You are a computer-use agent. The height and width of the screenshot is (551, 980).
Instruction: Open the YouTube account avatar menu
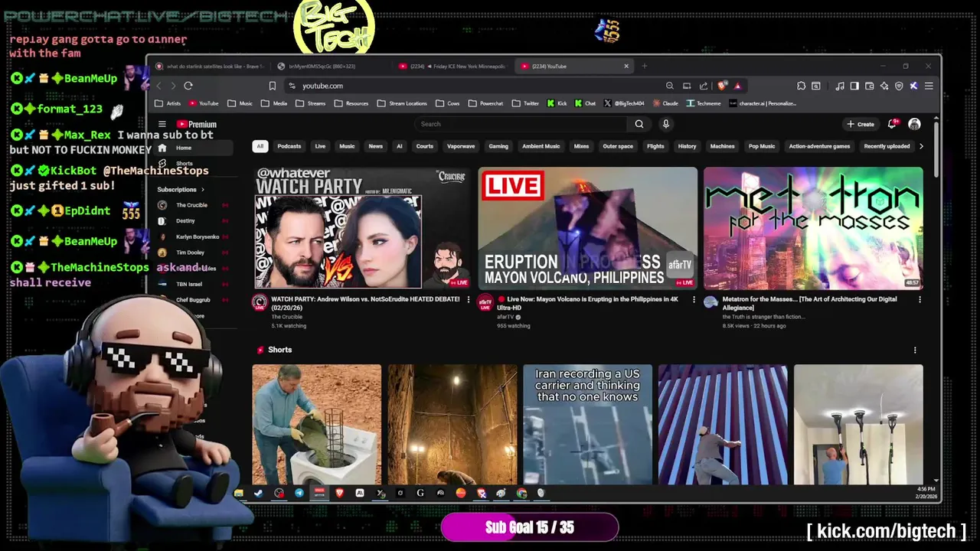pyautogui.click(x=914, y=124)
